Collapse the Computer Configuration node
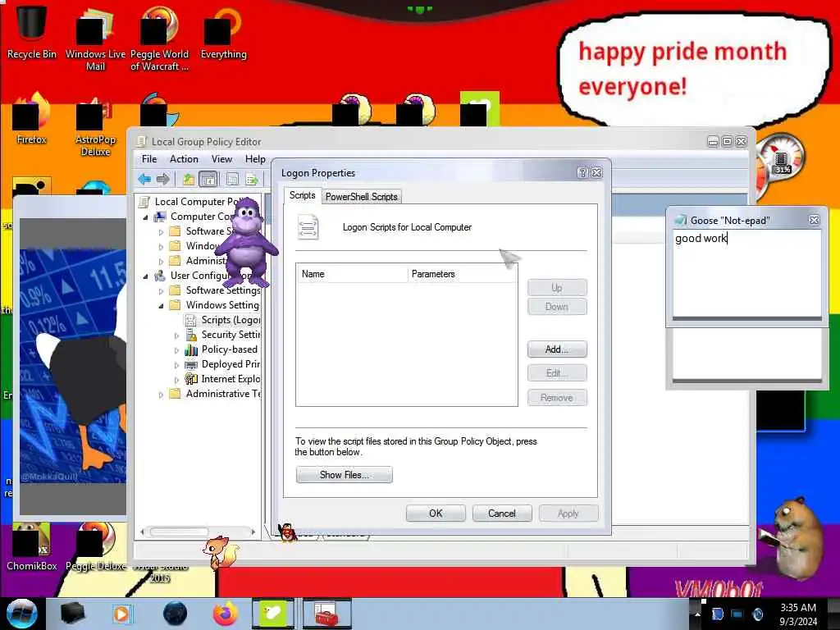The height and width of the screenshot is (630, 840). (x=146, y=217)
